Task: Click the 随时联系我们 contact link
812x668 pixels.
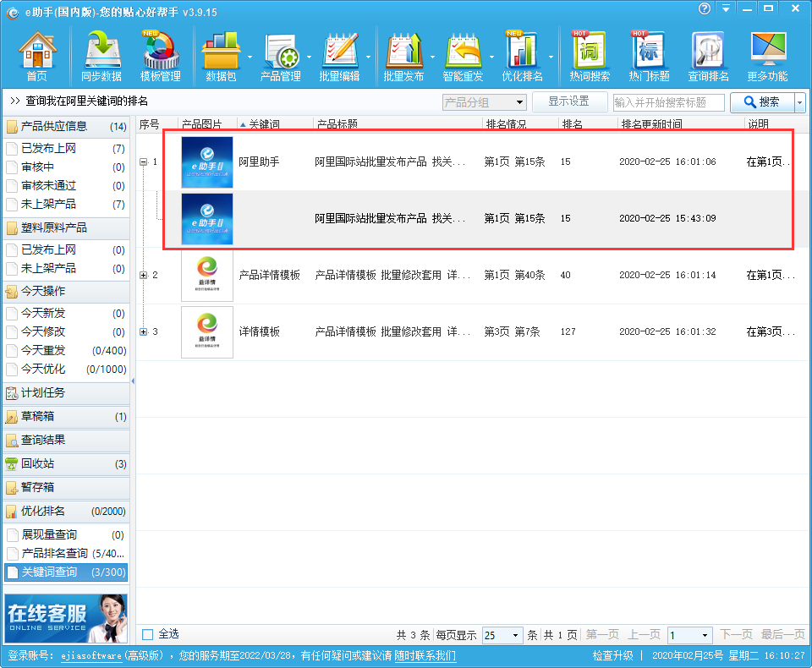Action: [x=425, y=656]
